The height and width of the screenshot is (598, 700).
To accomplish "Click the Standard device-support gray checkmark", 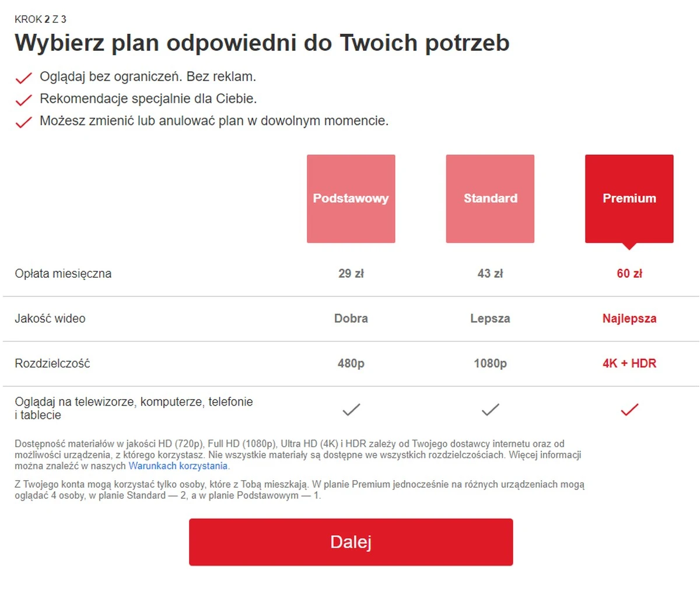I will pos(490,410).
